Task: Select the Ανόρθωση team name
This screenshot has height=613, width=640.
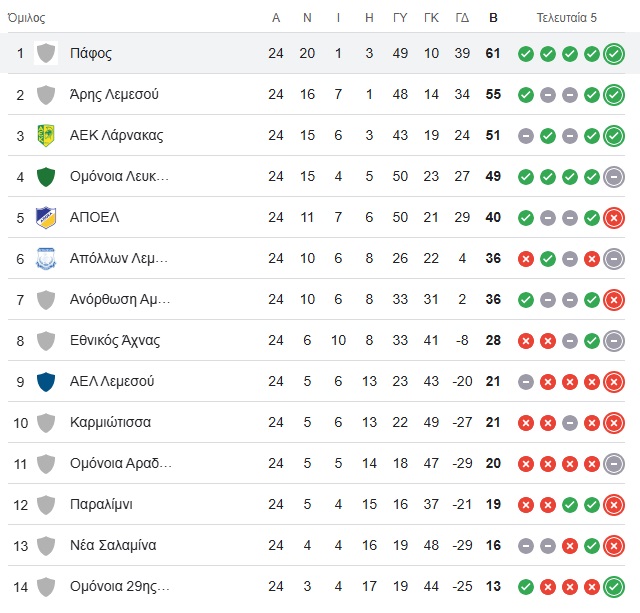Action: pos(120,299)
